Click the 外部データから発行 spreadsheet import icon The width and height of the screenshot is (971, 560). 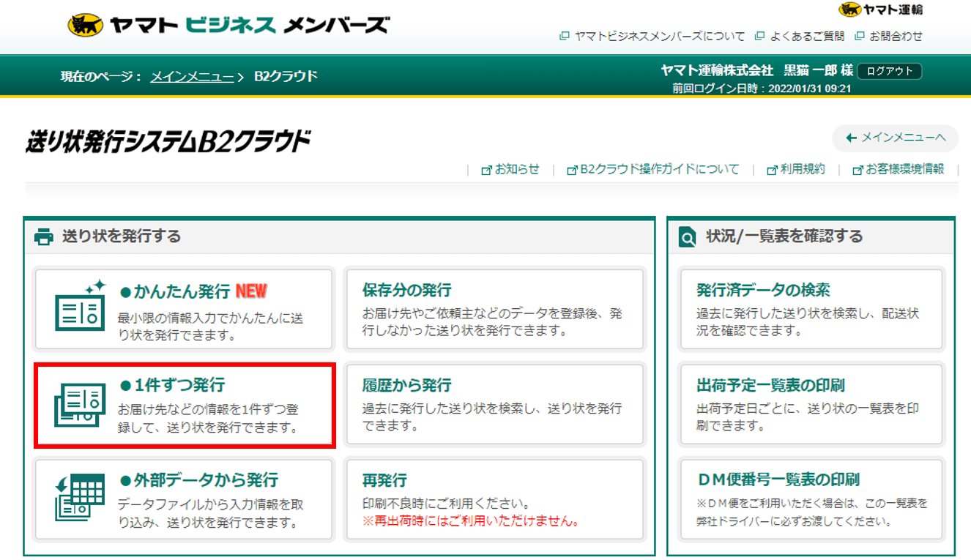[x=80, y=499]
